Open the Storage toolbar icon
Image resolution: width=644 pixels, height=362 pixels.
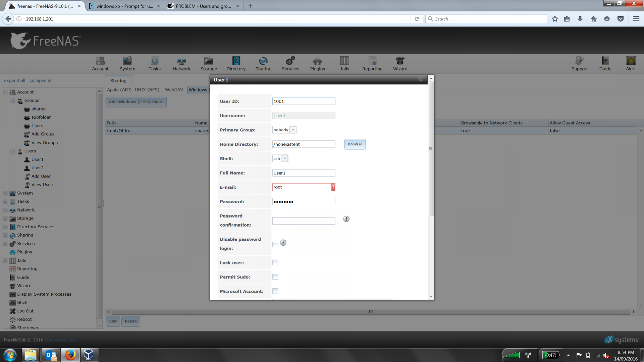point(209,63)
